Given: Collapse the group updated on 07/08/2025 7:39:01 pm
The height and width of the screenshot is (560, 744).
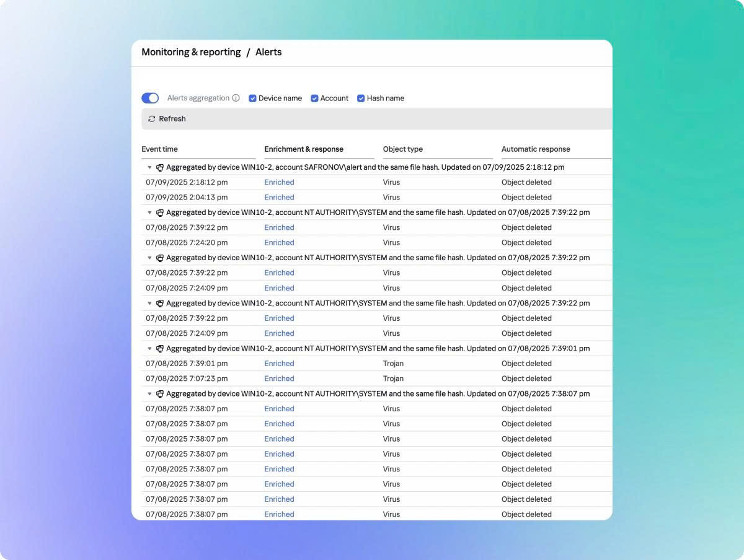Looking at the screenshot, I should tap(149, 349).
